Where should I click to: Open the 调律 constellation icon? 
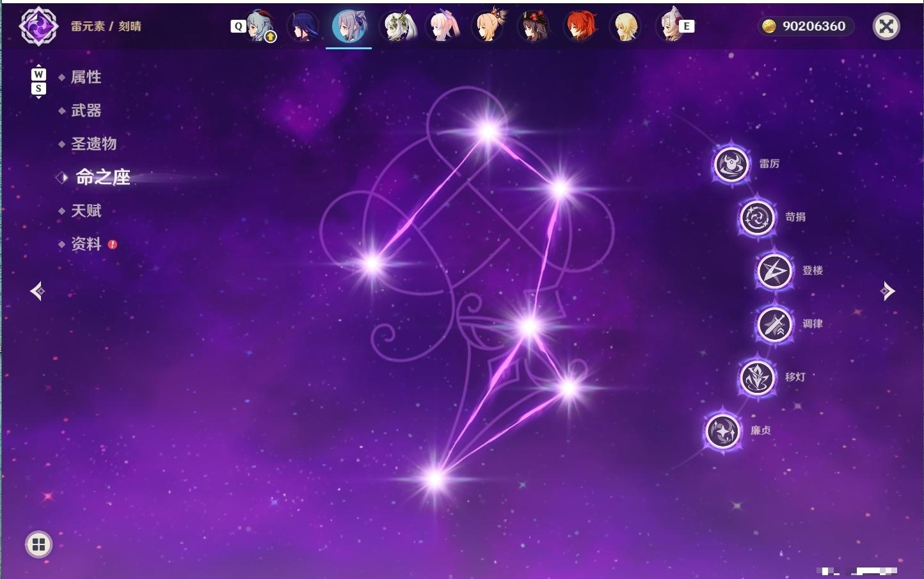point(774,324)
